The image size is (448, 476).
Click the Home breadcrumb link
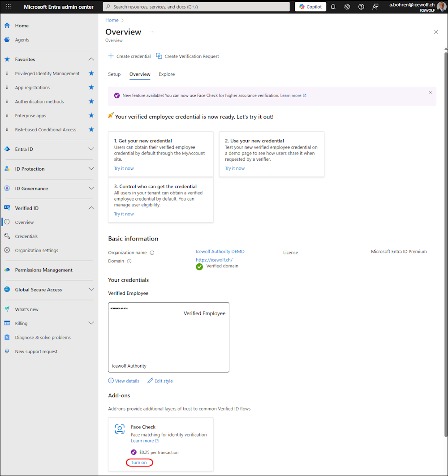coord(112,20)
